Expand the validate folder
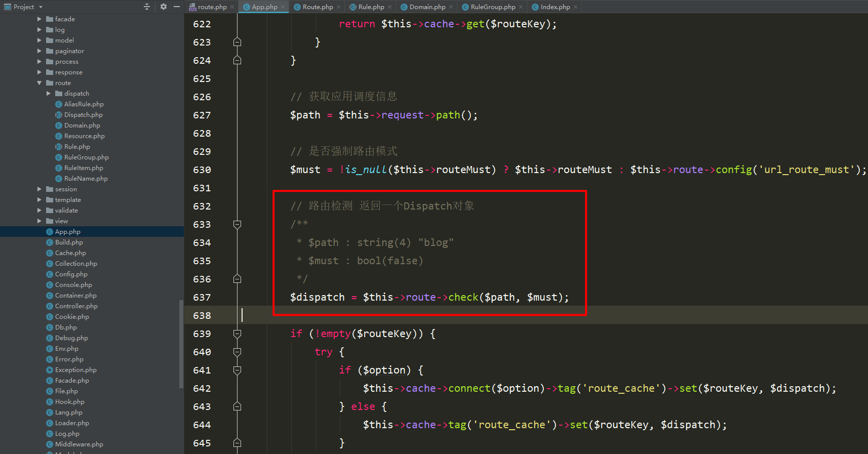The width and height of the screenshot is (868, 454). tap(40, 210)
